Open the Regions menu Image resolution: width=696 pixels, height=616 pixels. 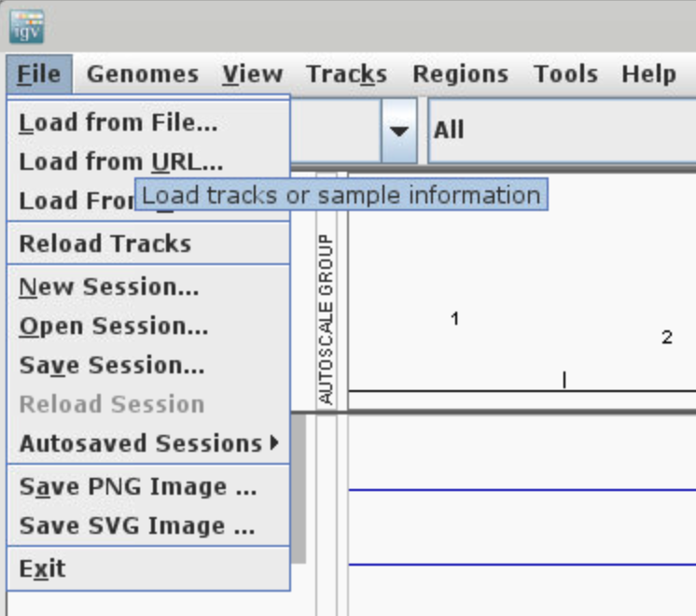[x=461, y=74]
